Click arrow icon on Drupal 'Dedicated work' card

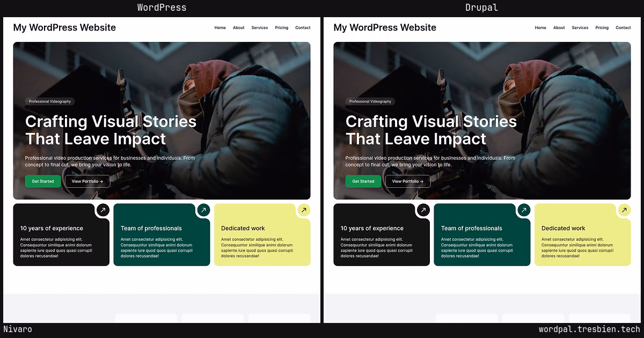click(624, 210)
